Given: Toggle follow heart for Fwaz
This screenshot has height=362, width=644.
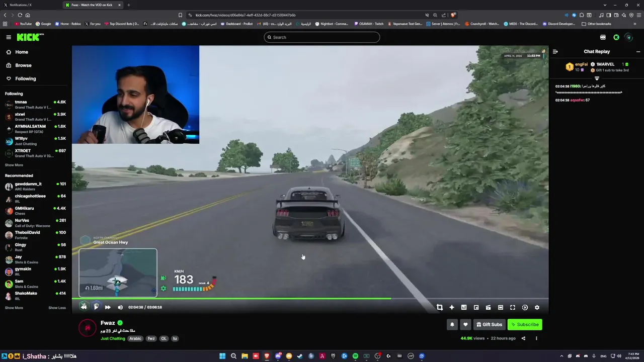Looking at the screenshot, I should (x=465, y=324).
